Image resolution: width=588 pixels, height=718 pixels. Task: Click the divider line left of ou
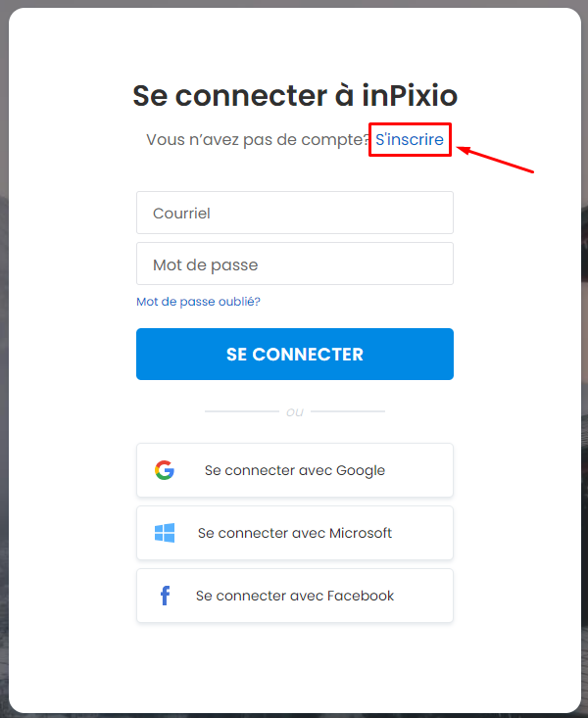point(241,411)
